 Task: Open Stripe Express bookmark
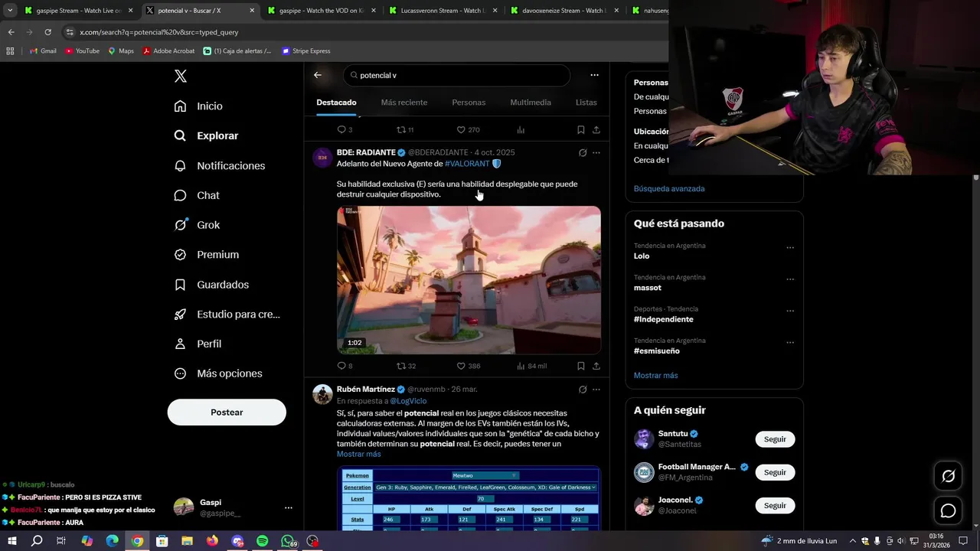tap(305, 51)
